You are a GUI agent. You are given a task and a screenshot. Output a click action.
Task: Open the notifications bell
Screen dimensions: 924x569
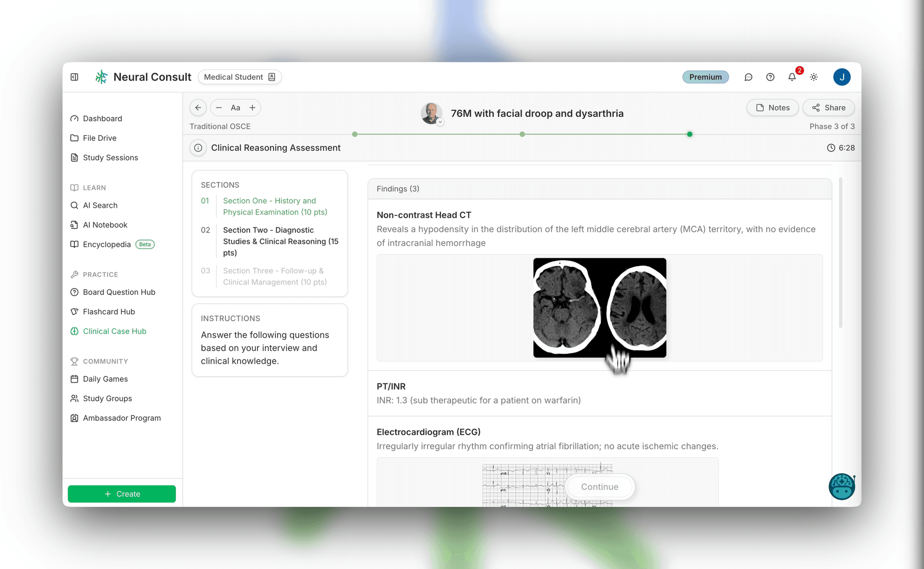[792, 77]
